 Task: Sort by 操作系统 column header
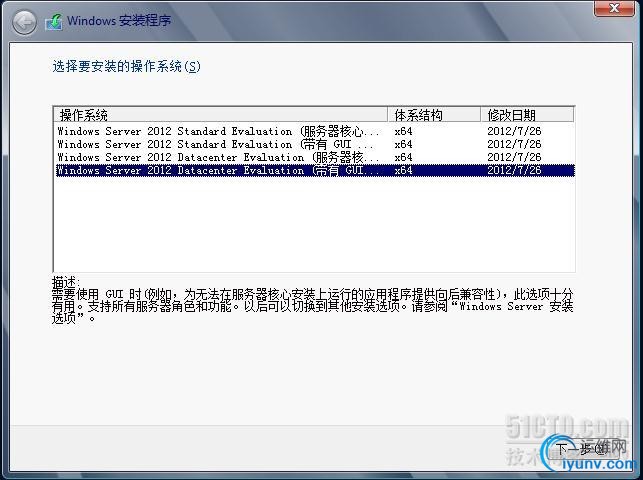pyautogui.click(x=221, y=115)
